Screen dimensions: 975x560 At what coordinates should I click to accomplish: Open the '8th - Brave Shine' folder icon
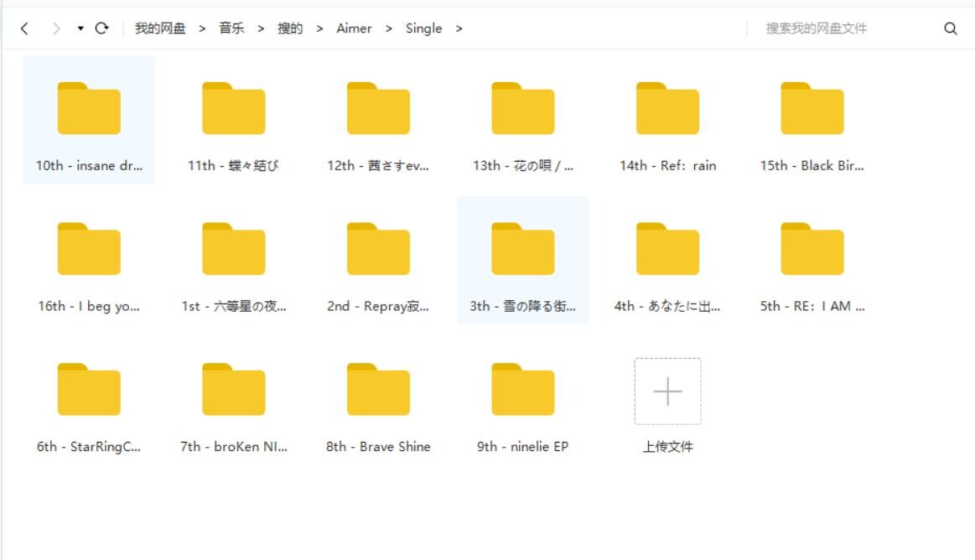pos(378,388)
